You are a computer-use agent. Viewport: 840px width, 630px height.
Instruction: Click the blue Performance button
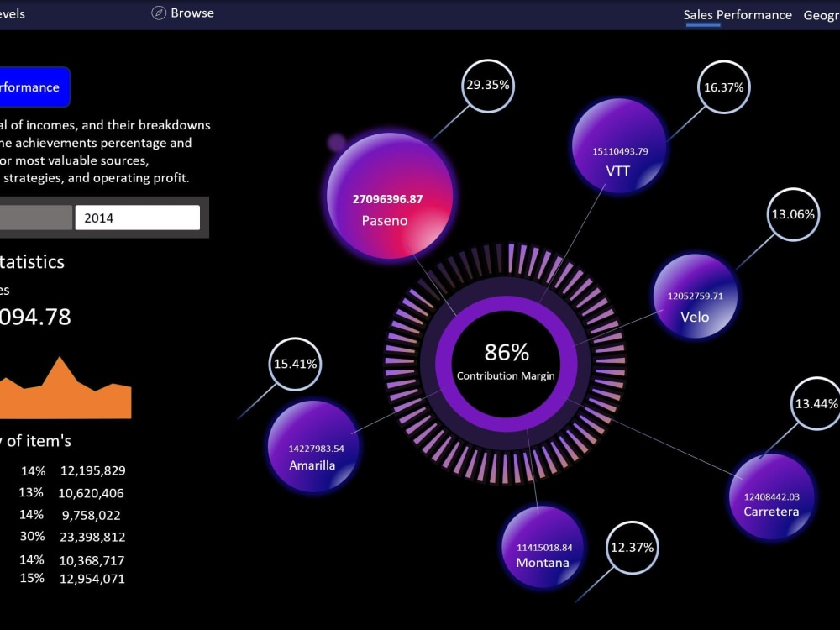(x=32, y=87)
